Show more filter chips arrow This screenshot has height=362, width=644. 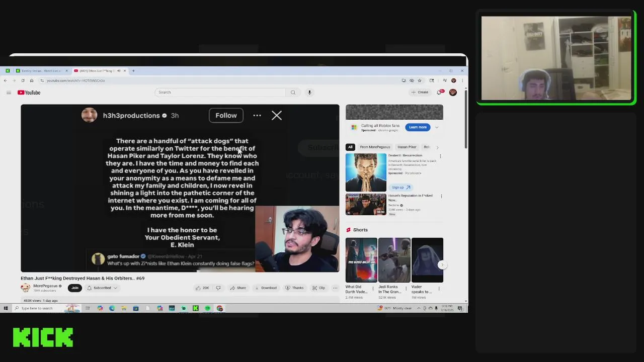tap(437, 147)
